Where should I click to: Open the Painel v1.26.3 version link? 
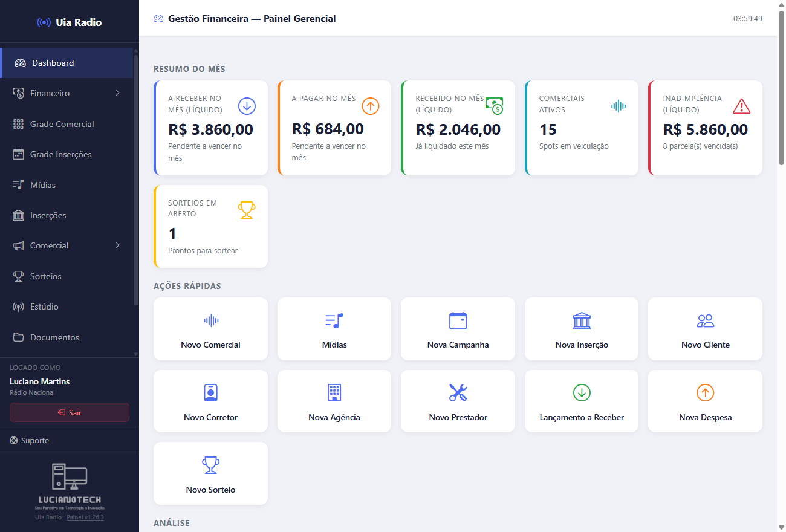point(85,517)
